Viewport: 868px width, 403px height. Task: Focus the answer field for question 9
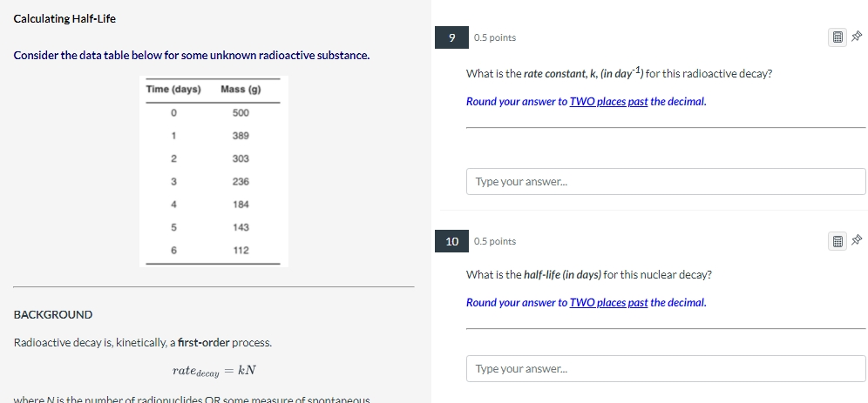coord(666,181)
